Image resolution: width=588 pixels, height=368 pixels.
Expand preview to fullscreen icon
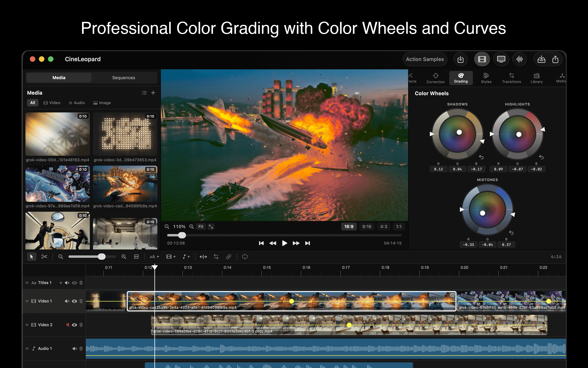(x=211, y=227)
